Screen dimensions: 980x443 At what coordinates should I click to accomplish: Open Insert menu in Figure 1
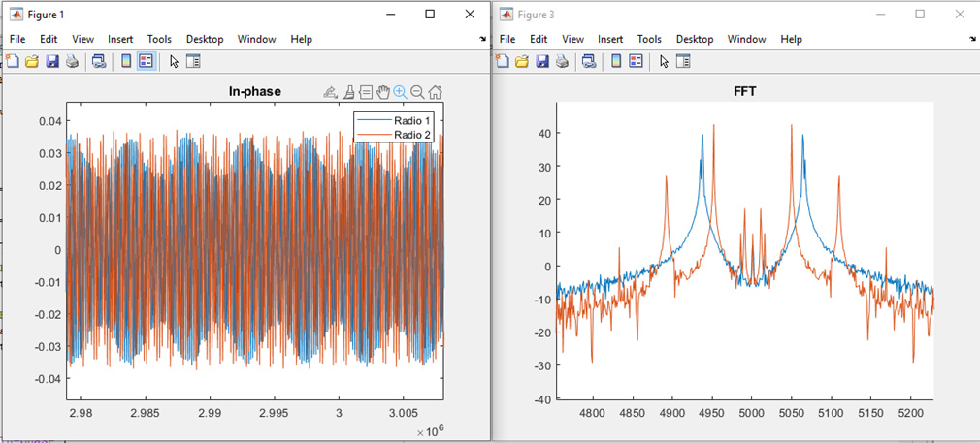[120, 39]
